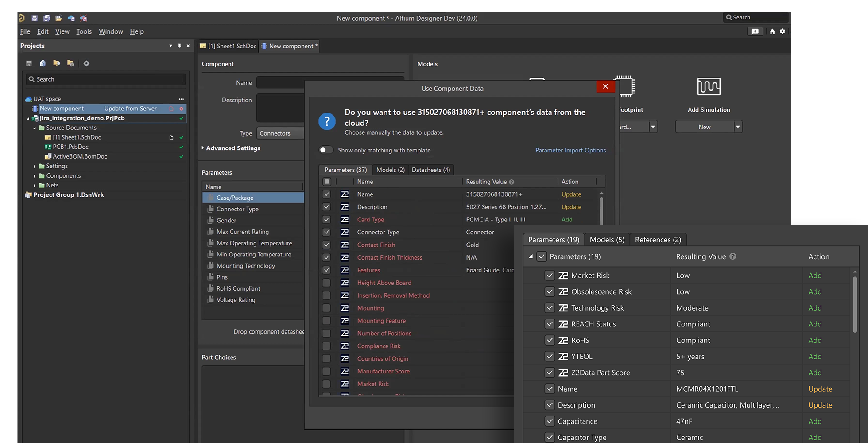Click the Projects panel settings gear icon
Screen dimensions: 868x443
(86, 63)
